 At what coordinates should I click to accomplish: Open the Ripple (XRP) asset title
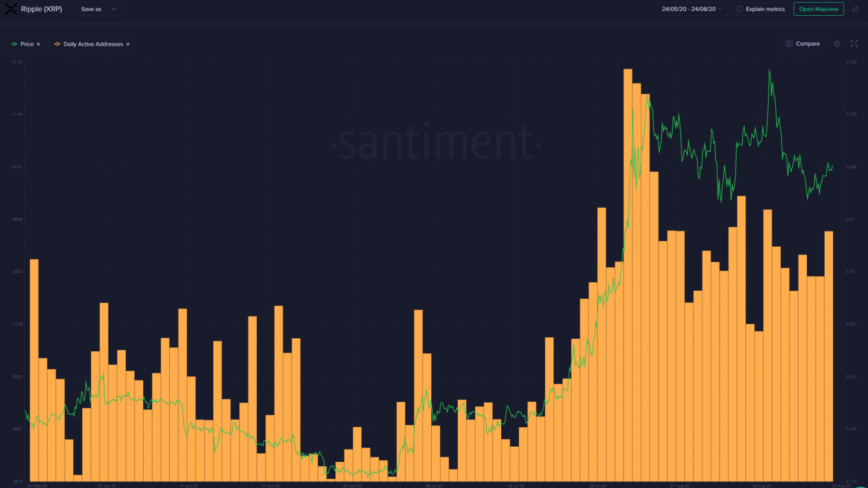(x=41, y=9)
